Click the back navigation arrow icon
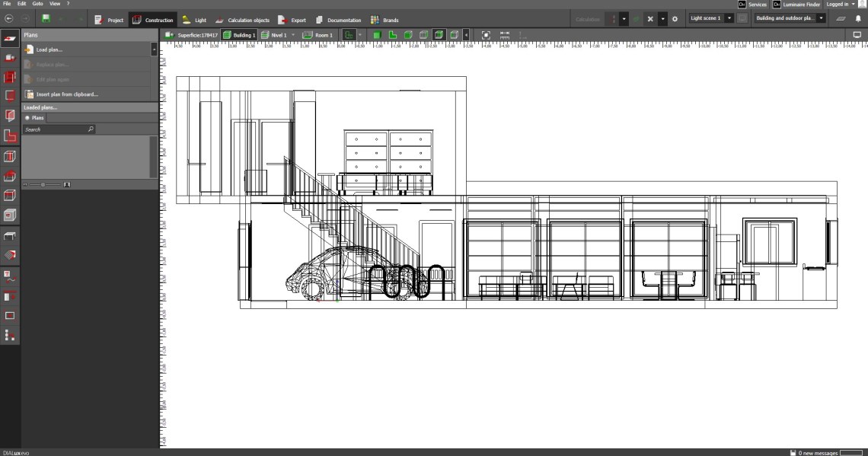The height and width of the screenshot is (456, 868). 9,19
